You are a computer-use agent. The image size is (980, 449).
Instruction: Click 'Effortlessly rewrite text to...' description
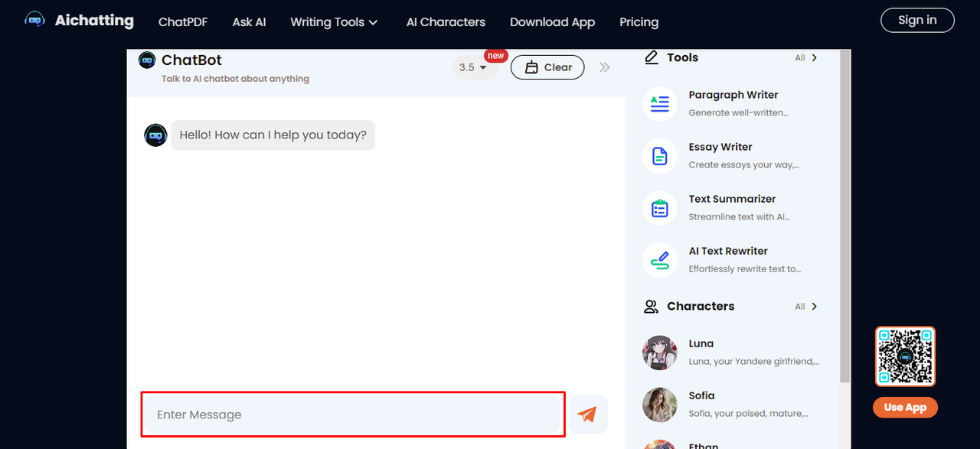(x=744, y=268)
